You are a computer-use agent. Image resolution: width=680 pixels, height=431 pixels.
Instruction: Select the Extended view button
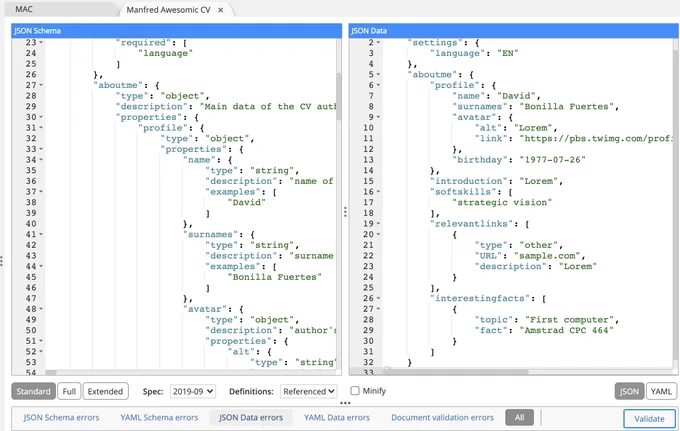105,391
